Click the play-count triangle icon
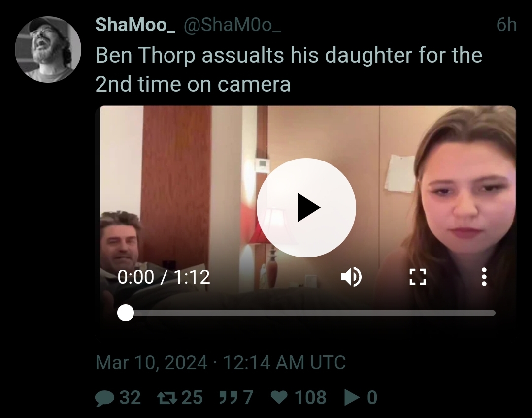Screen dimensions: 532x418 (352, 397)
